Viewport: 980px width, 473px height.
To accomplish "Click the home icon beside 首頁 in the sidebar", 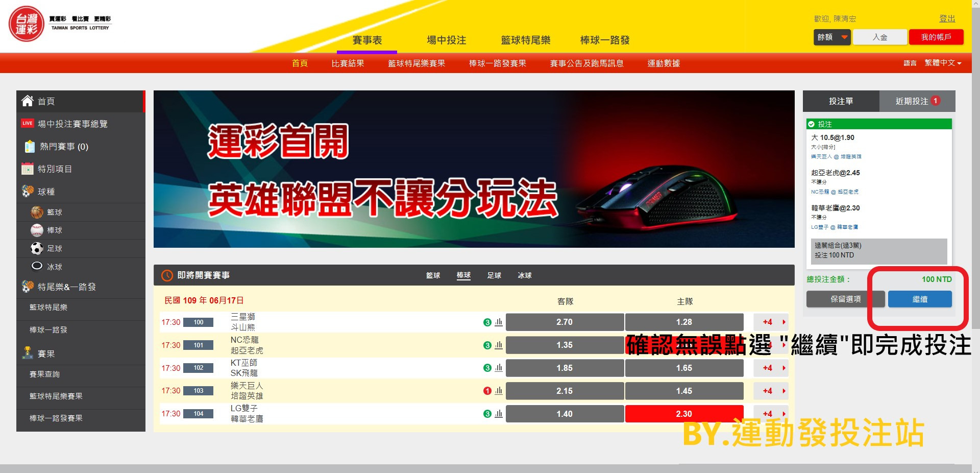I will 28,101.
